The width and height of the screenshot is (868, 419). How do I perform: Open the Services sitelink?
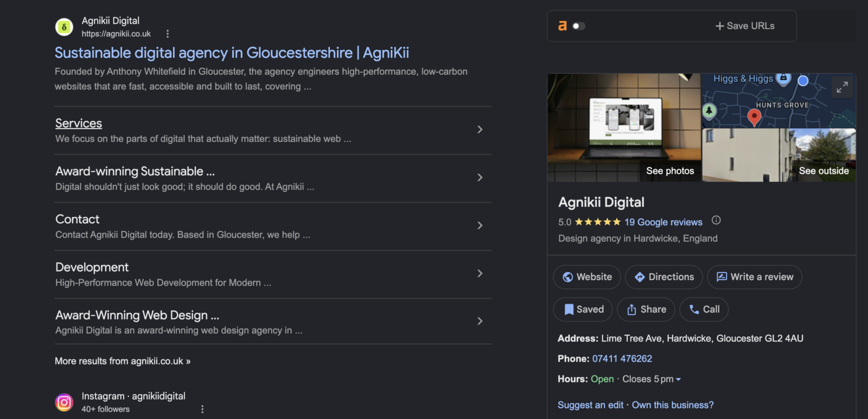point(79,124)
